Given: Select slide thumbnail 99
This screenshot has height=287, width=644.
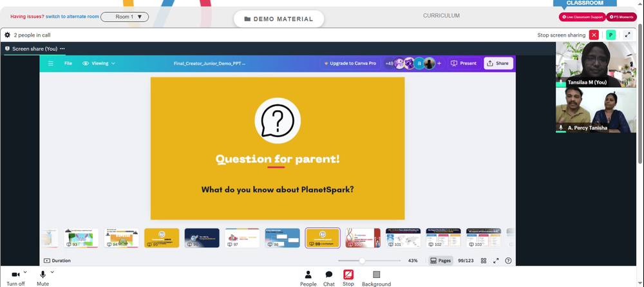Looking at the screenshot, I should (x=323, y=238).
